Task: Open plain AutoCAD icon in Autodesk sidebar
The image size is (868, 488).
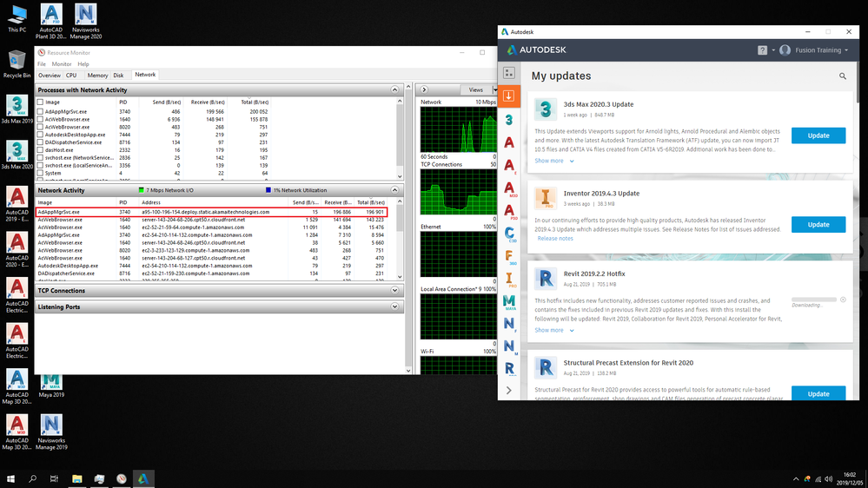Action: (x=509, y=142)
